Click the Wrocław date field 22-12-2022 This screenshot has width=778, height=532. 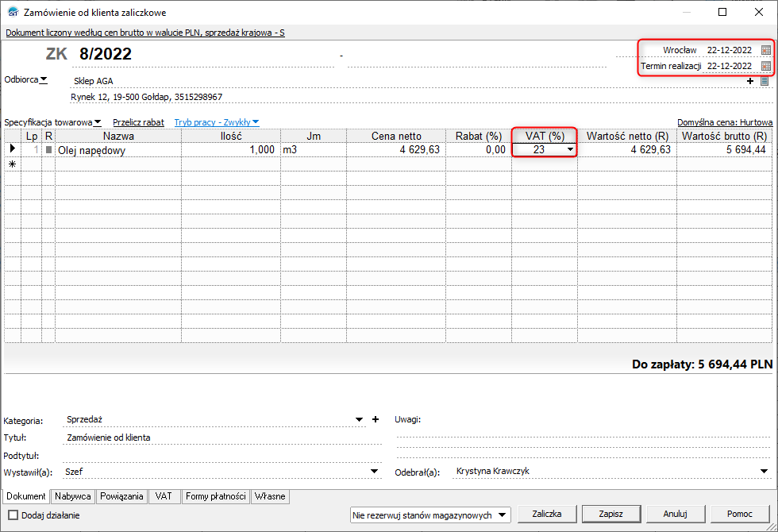[x=730, y=50]
